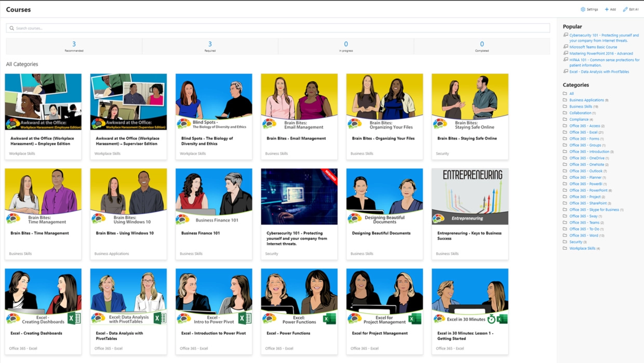Select the Business Skills category

coord(581,107)
